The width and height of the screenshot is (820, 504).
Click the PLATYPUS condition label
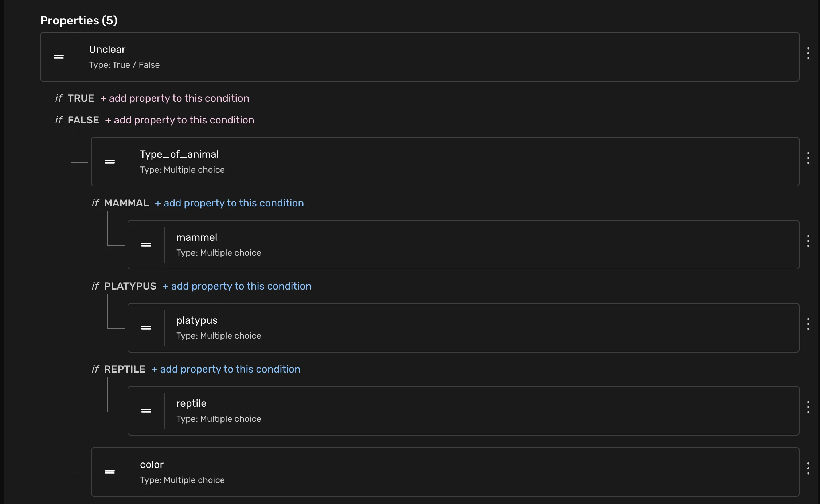(130, 286)
